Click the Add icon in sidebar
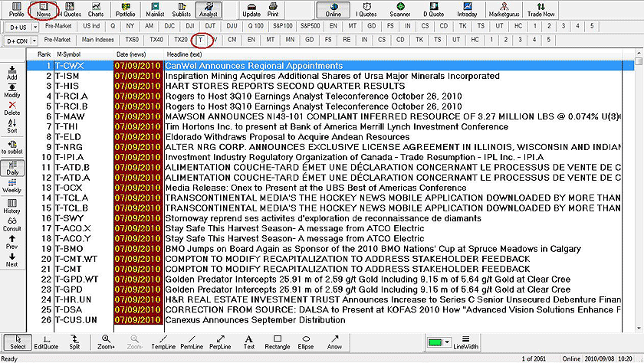This screenshot has height=363, width=644. [x=12, y=73]
